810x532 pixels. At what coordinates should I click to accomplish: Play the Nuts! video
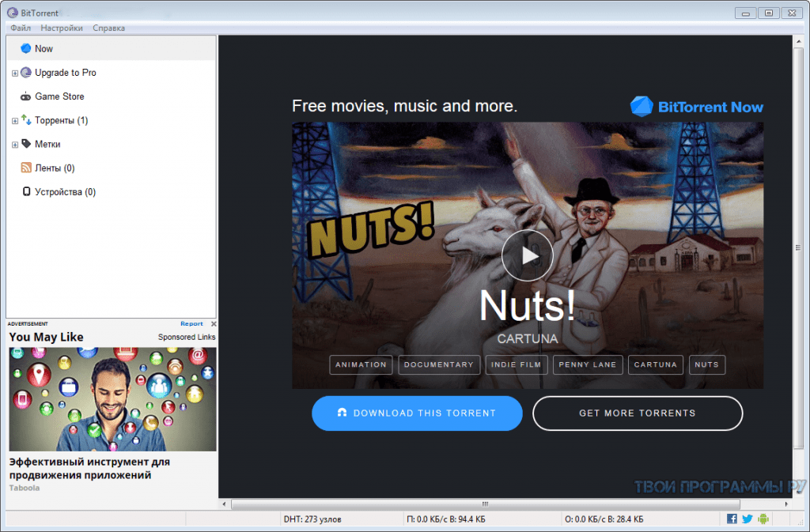pyautogui.click(x=527, y=255)
